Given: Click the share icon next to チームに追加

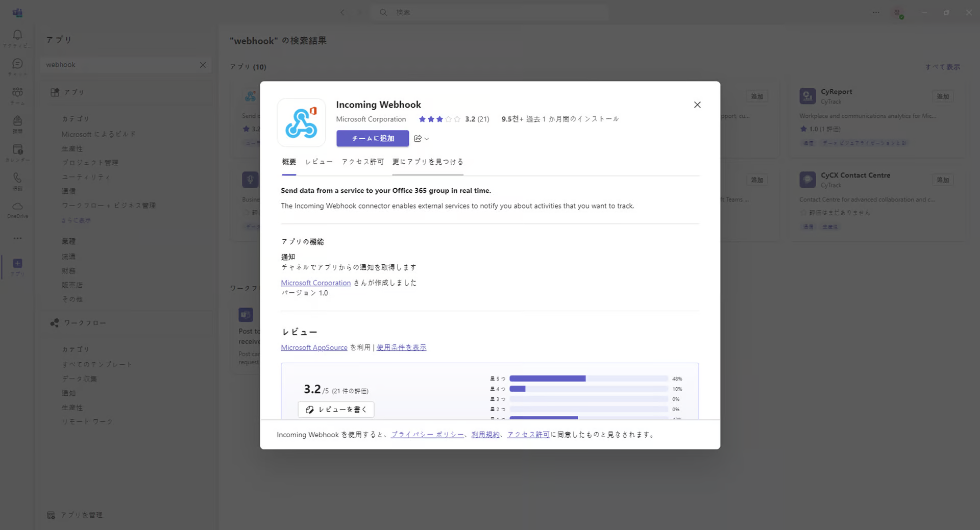Looking at the screenshot, I should tap(418, 138).
